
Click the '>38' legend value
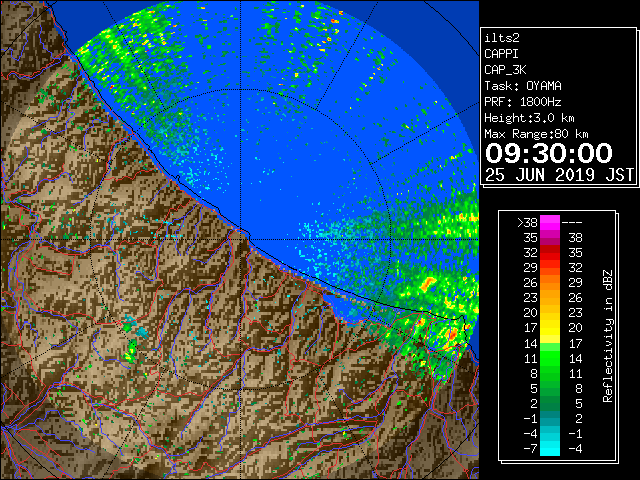[527, 223]
